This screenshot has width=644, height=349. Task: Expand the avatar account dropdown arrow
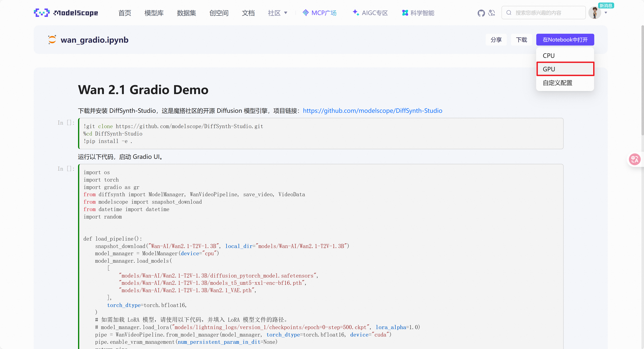tap(606, 13)
